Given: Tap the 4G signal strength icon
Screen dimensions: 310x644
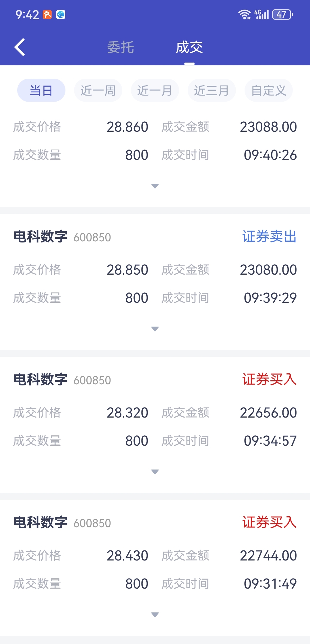Looking at the screenshot, I should (x=261, y=14).
